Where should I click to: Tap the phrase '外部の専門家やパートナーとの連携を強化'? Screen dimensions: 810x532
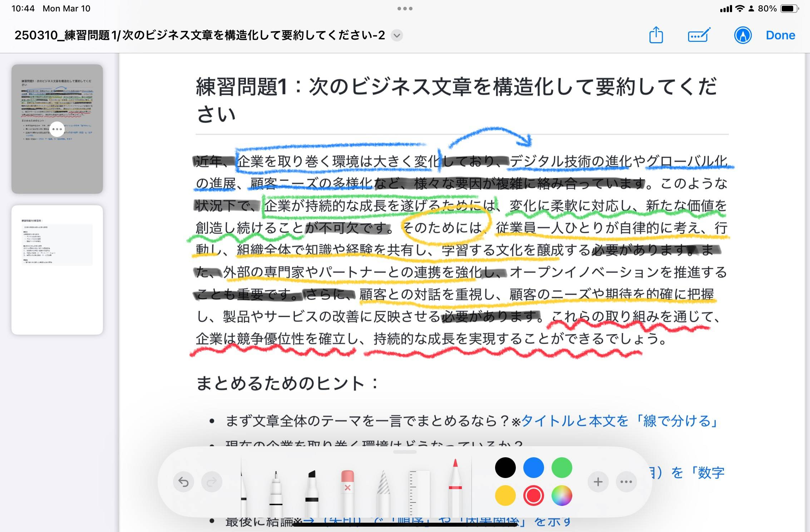pos(352,272)
